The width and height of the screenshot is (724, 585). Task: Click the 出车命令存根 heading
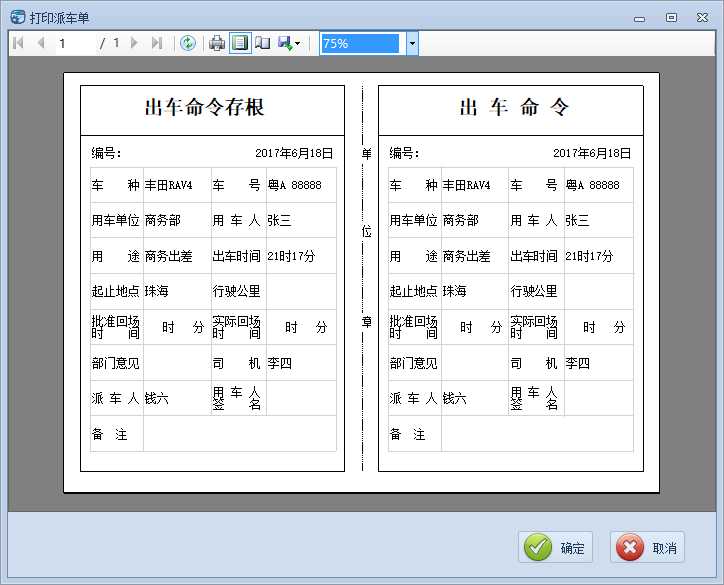(x=205, y=107)
